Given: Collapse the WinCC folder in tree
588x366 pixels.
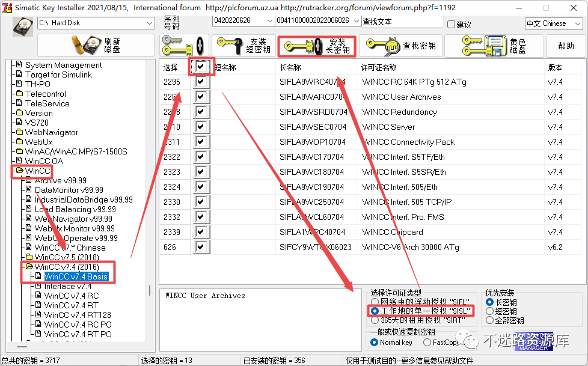Looking at the screenshot, I should point(19,171).
